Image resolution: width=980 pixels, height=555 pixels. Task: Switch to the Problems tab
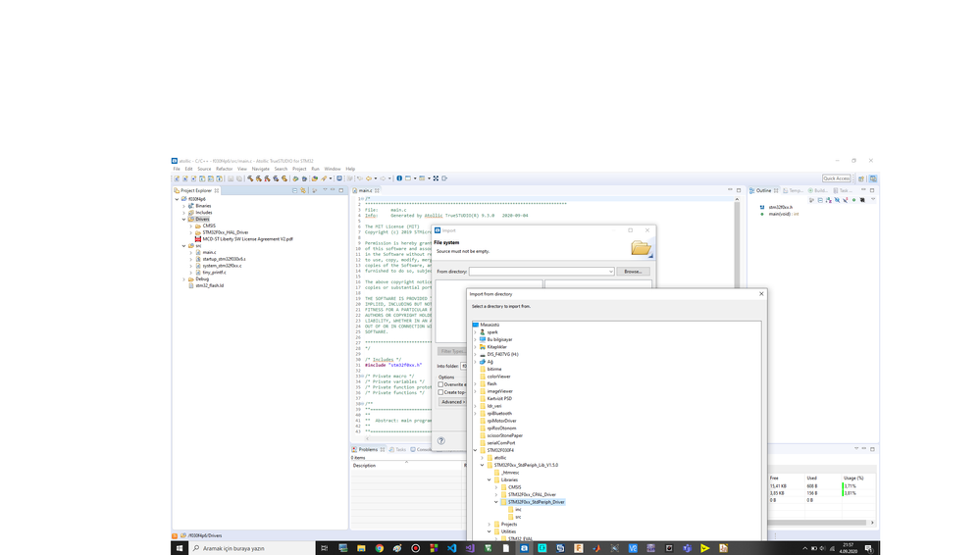click(368, 449)
